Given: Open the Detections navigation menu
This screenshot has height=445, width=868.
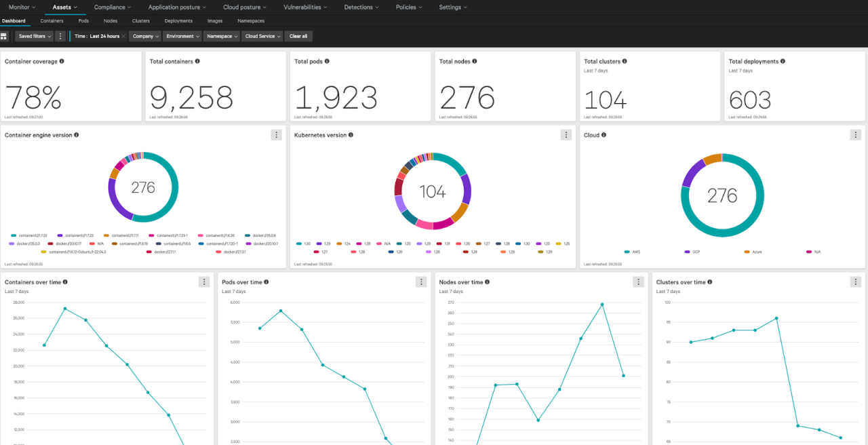Looking at the screenshot, I should tap(362, 7).
